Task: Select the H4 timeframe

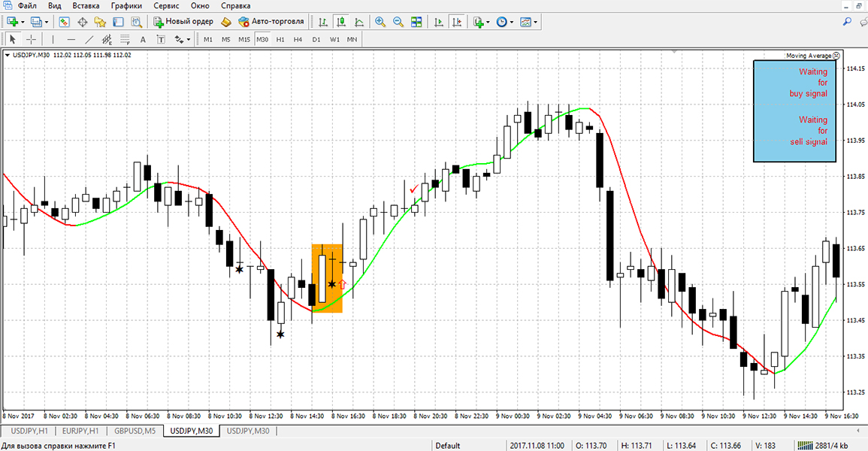Action: 298,39
